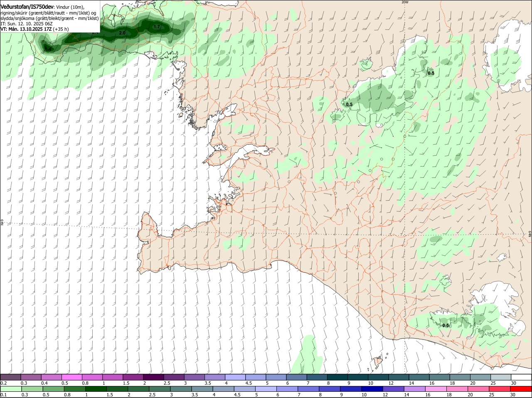Click the 64N latitude label on left edge

(x=2, y=223)
